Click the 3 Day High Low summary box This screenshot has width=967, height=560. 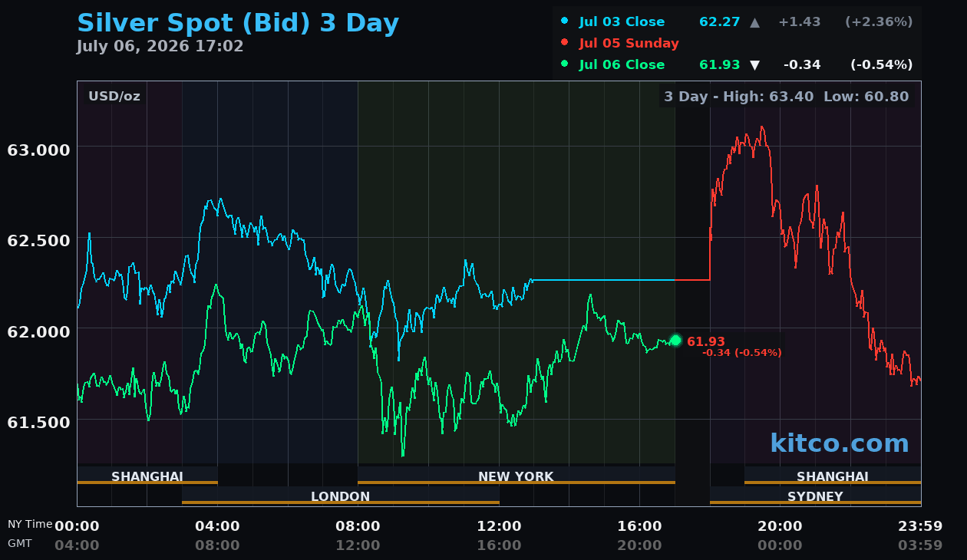[x=787, y=97]
